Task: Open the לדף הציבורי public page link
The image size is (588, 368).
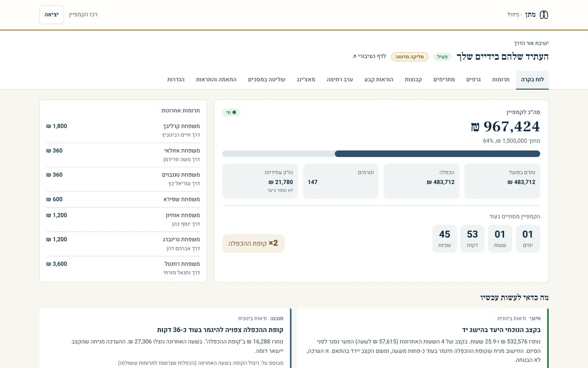Action: click(x=369, y=56)
